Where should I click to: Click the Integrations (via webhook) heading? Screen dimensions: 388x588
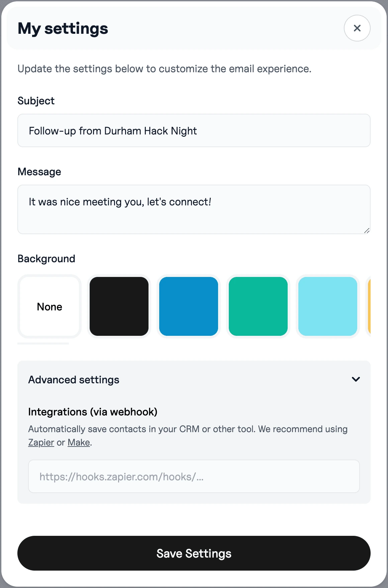[x=93, y=412]
